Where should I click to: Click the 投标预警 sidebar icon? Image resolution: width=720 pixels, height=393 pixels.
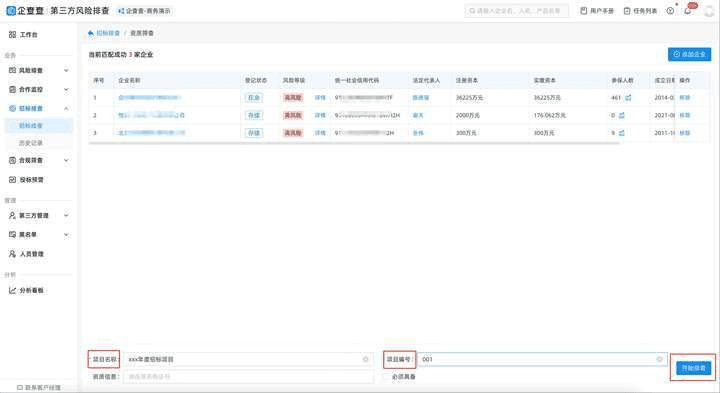[12, 180]
